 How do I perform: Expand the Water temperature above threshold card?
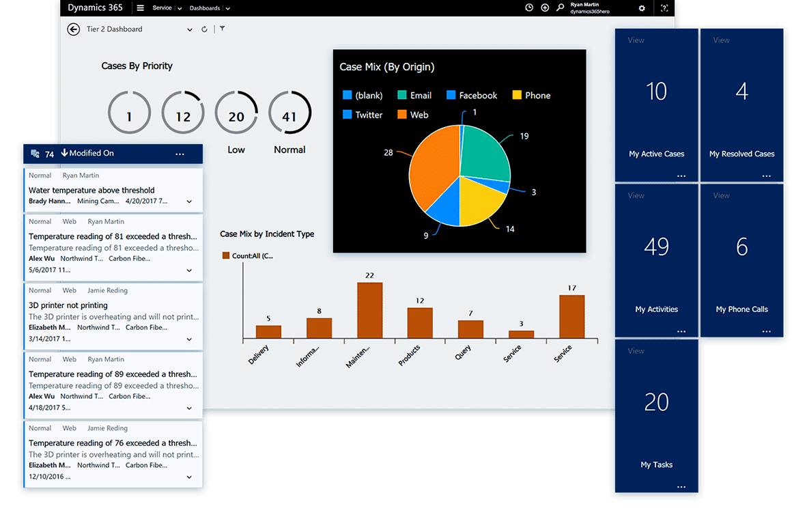189,201
